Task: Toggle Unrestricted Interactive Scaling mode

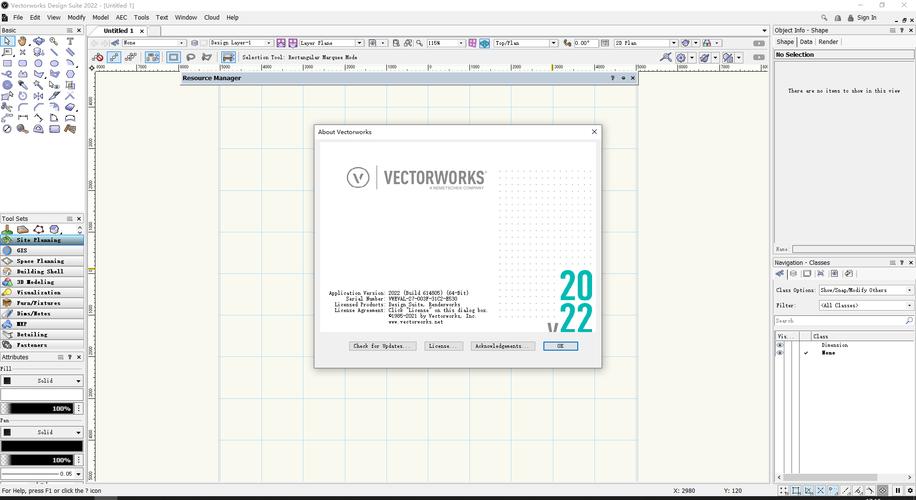Action: point(131,57)
